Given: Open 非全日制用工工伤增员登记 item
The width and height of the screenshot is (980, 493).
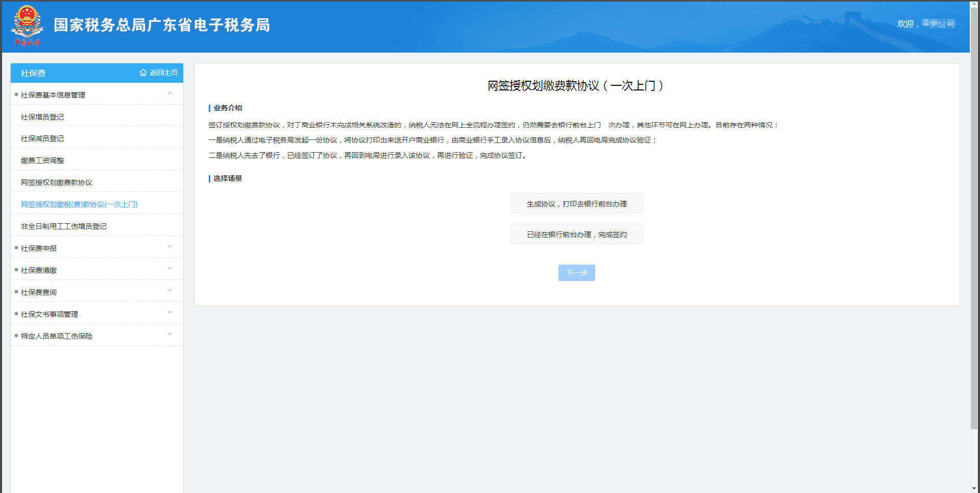Looking at the screenshot, I should pos(64,226).
